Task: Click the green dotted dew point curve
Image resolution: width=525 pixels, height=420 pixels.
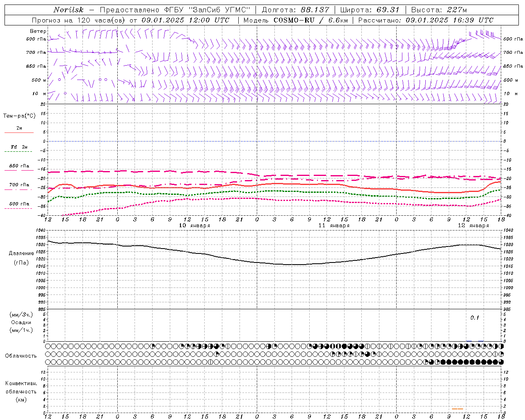Action: pos(275,192)
